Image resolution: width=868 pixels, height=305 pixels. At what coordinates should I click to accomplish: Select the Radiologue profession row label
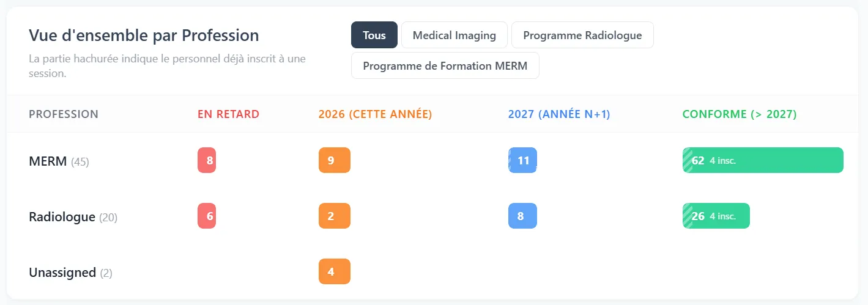point(73,217)
